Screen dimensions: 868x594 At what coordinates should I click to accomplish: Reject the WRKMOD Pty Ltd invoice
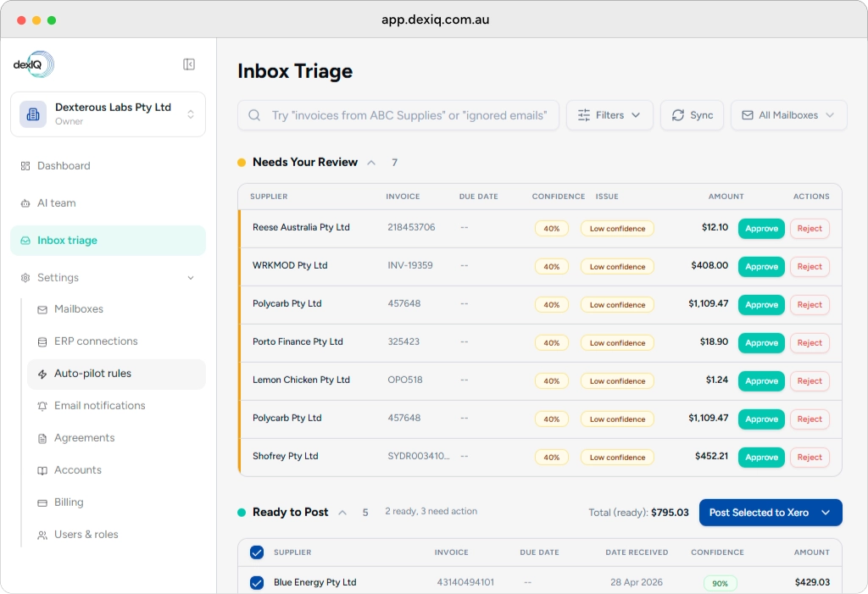[x=810, y=267]
